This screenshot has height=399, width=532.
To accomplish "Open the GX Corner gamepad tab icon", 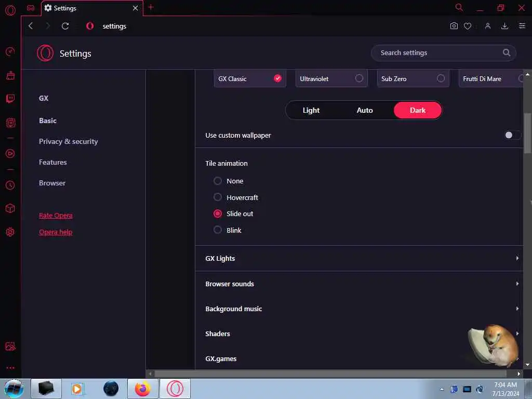I will [x=31, y=8].
